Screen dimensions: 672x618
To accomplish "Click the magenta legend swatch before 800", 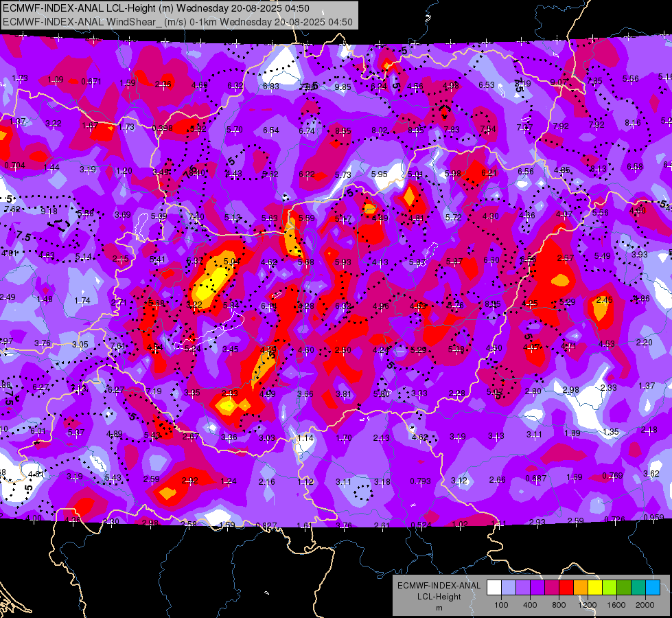I will (x=552, y=588).
